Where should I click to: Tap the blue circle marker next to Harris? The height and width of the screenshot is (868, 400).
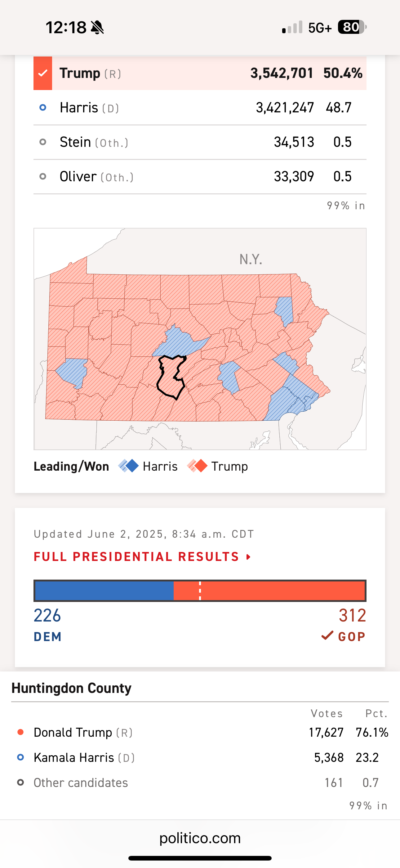pyautogui.click(x=43, y=107)
